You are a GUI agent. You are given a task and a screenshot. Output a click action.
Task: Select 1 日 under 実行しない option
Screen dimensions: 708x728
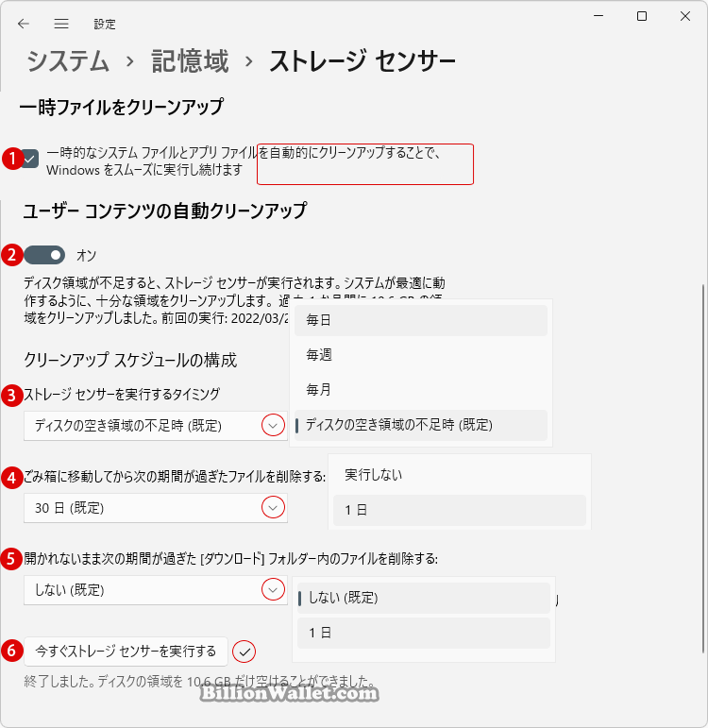(x=460, y=510)
